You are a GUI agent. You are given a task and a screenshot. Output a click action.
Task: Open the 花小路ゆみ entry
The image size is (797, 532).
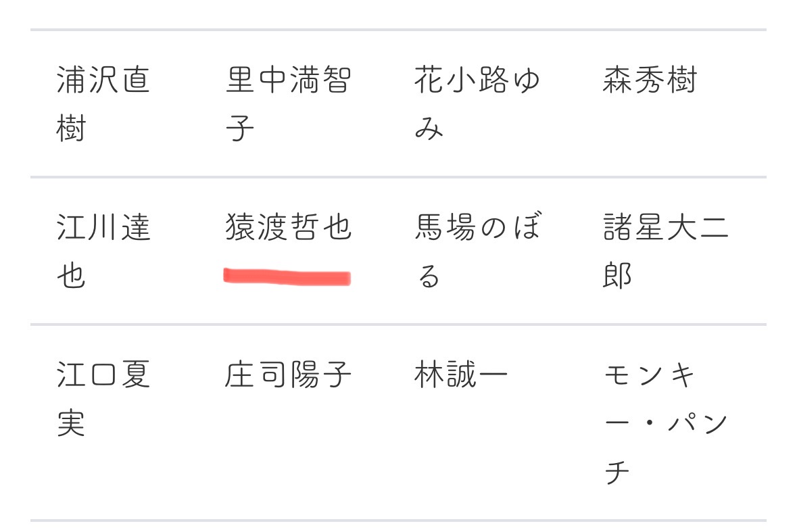point(477,103)
